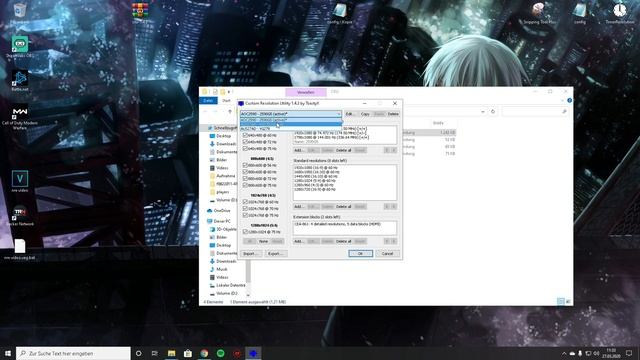The image size is (640, 360).
Task: Open the TimerResolution desktop icon
Action: tap(619, 13)
